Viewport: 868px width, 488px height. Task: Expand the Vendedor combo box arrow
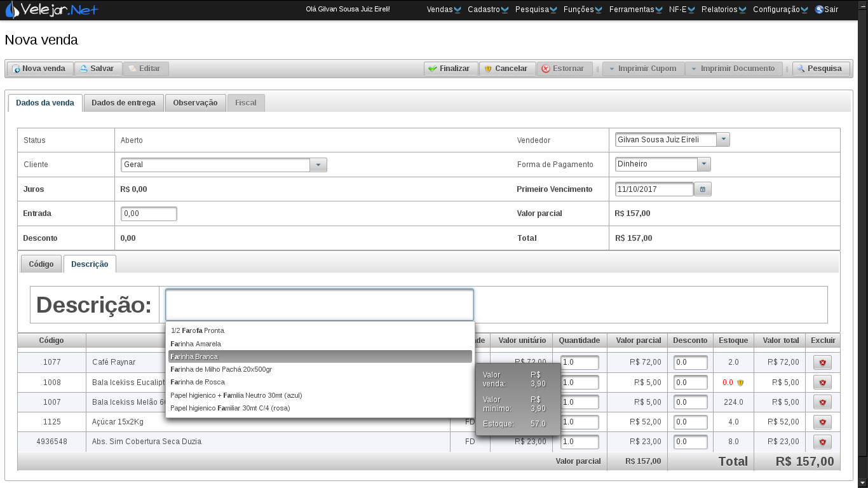tap(723, 140)
